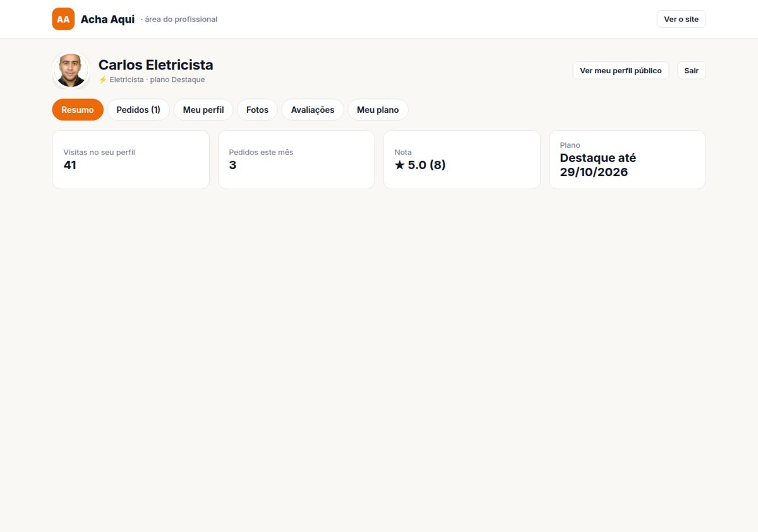Click the orange AA logo icon
This screenshot has width=758, height=532.
[63, 19]
